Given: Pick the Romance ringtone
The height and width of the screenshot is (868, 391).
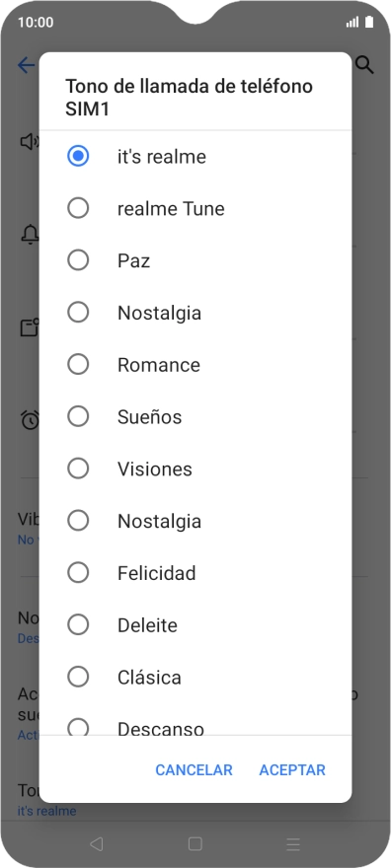Looking at the screenshot, I should click(x=195, y=364).
